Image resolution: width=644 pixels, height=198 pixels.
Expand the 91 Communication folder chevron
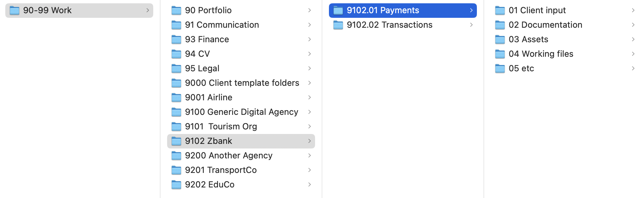point(309,25)
